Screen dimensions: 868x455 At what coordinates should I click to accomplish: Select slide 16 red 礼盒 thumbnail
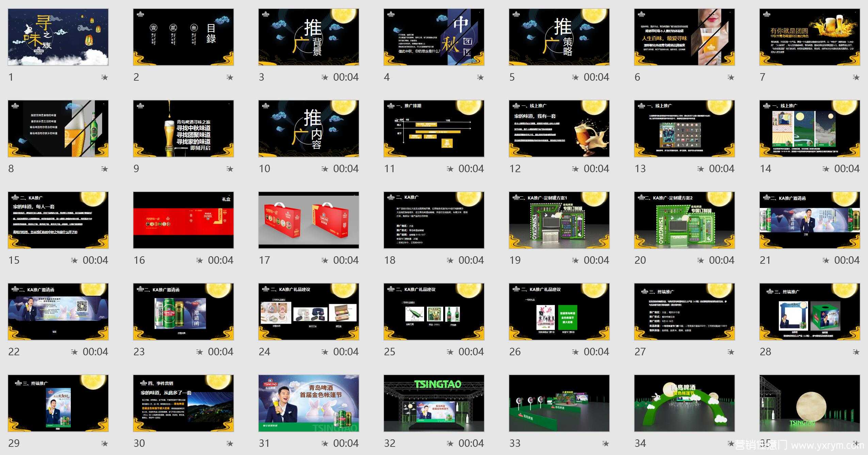[183, 220]
